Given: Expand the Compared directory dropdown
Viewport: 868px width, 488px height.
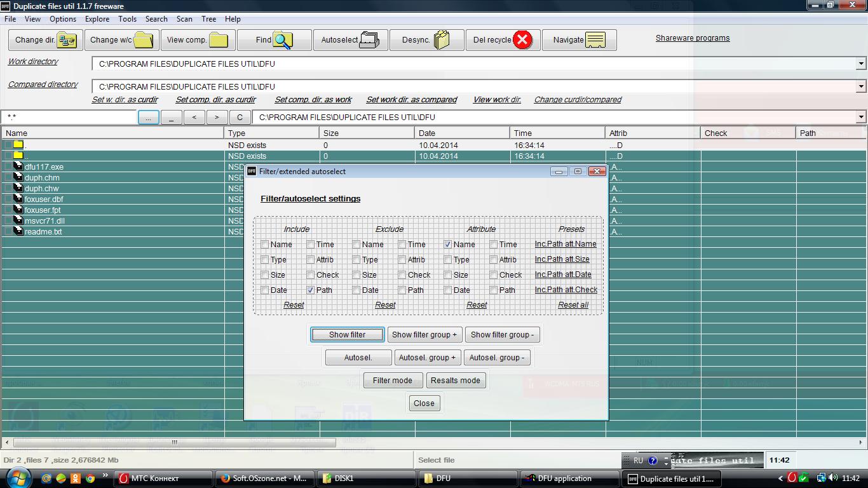Looking at the screenshot, I should click(861, 86).
